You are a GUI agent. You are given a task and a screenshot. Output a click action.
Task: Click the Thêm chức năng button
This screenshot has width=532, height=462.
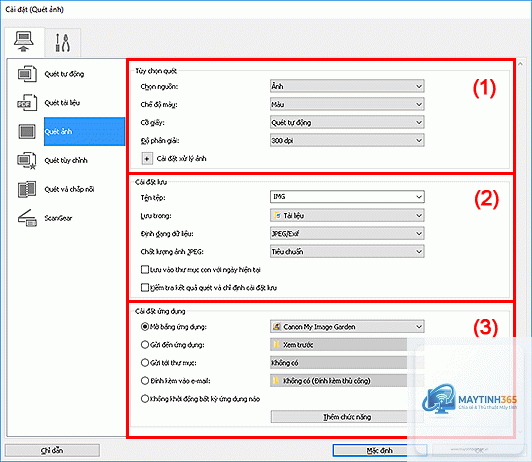point(347,417)
